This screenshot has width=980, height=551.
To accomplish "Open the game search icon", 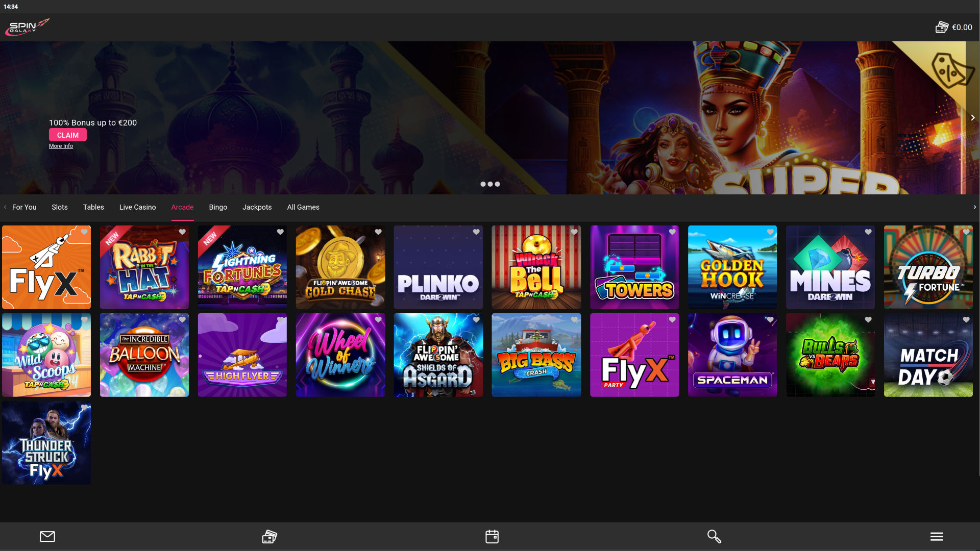I will click(x=714, y=536).
